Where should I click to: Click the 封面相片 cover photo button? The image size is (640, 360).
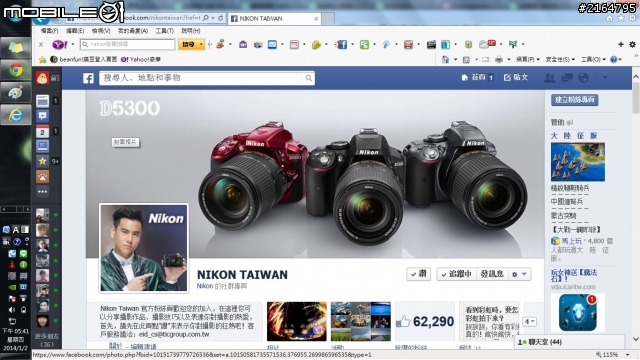pos(126,142)
